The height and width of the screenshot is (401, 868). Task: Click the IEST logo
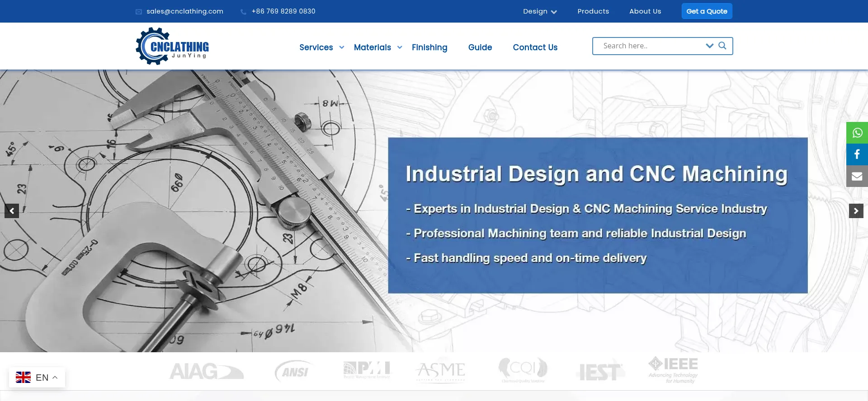(x=600, y=372)
